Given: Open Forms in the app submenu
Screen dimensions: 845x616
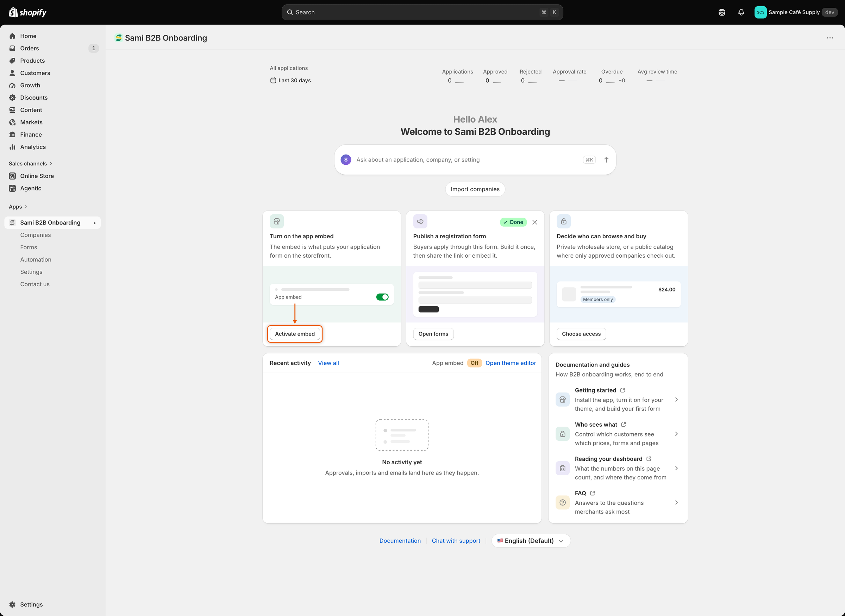Looking at the screenshot, I should pos(29,247).
